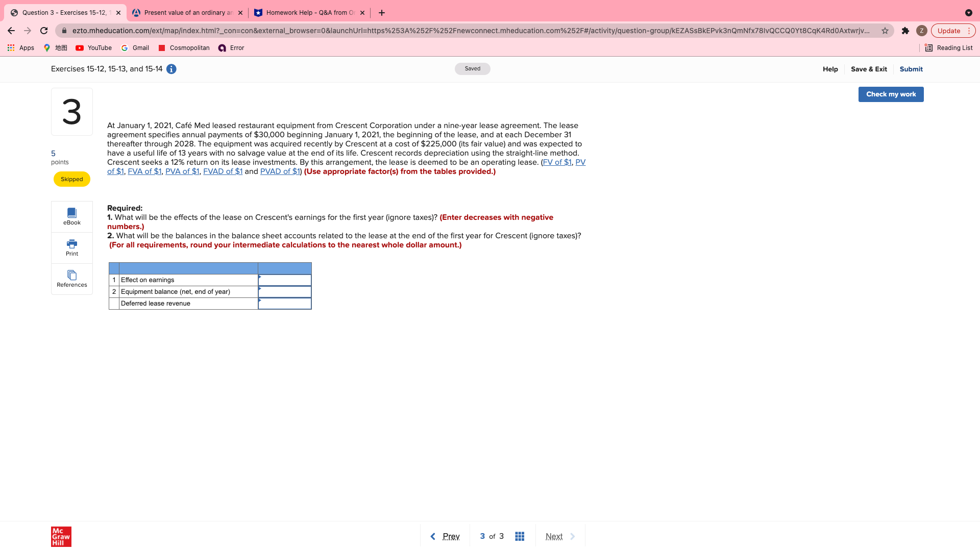The height and width of the screenshot is (551, 980).
Task: Click the Saved status badge
Action: pos(472,68)
